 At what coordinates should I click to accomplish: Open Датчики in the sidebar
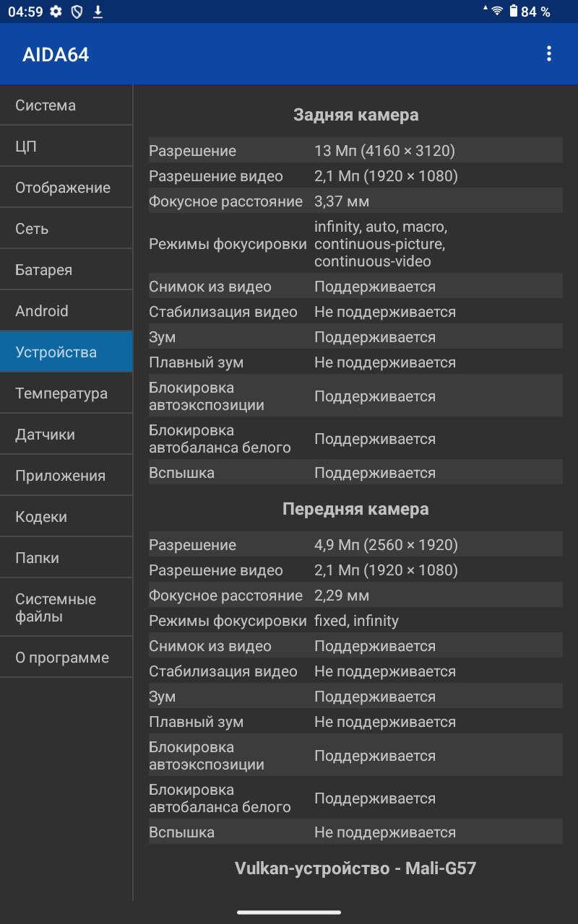[66, 435]
